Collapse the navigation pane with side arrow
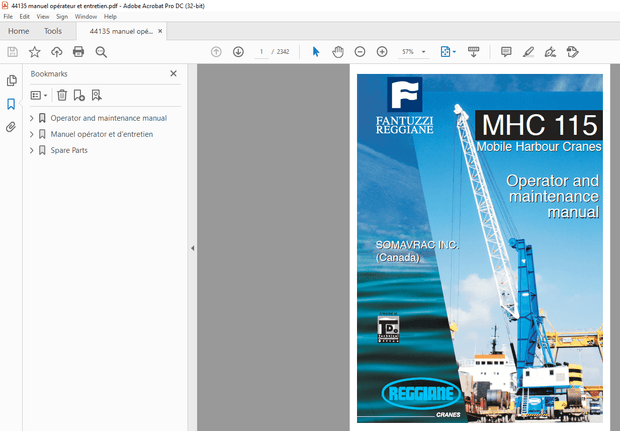Screen dimensions: 620x431 [193, 248]
